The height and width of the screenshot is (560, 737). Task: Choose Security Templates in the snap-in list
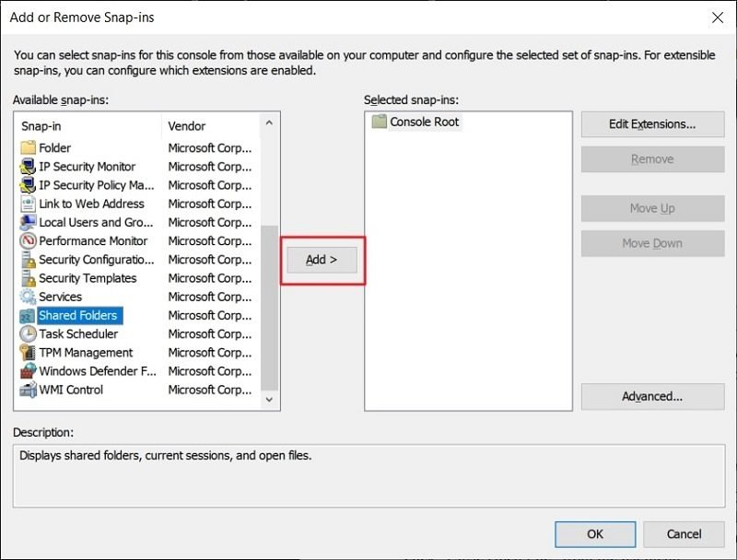pyautogui.click(x=88, y=278)
